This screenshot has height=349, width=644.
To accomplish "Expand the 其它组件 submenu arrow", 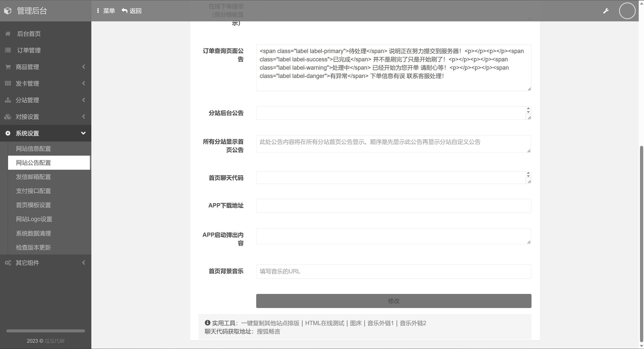I will [x=84, y=263].
